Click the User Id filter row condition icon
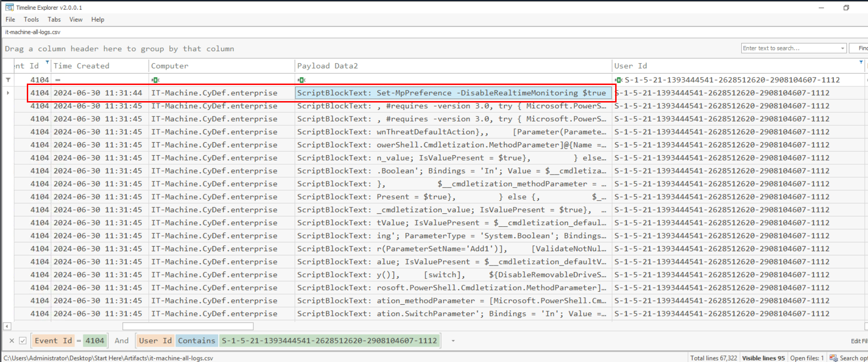 [x=618, y=80]
